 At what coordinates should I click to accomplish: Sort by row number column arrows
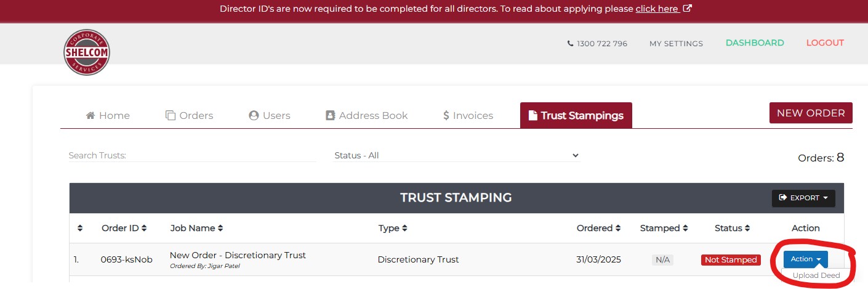[80, 228]
